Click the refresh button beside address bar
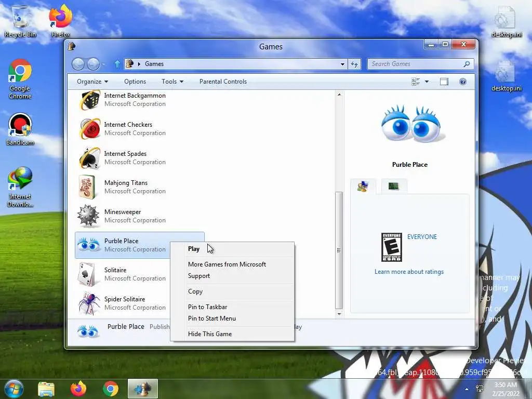The width and height of the screenshot is (532, 399). (x=354, y=64)
